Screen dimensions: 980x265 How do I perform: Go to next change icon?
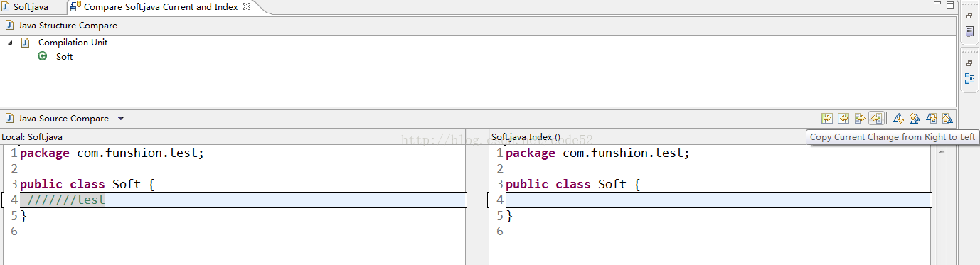click(931, 119)
